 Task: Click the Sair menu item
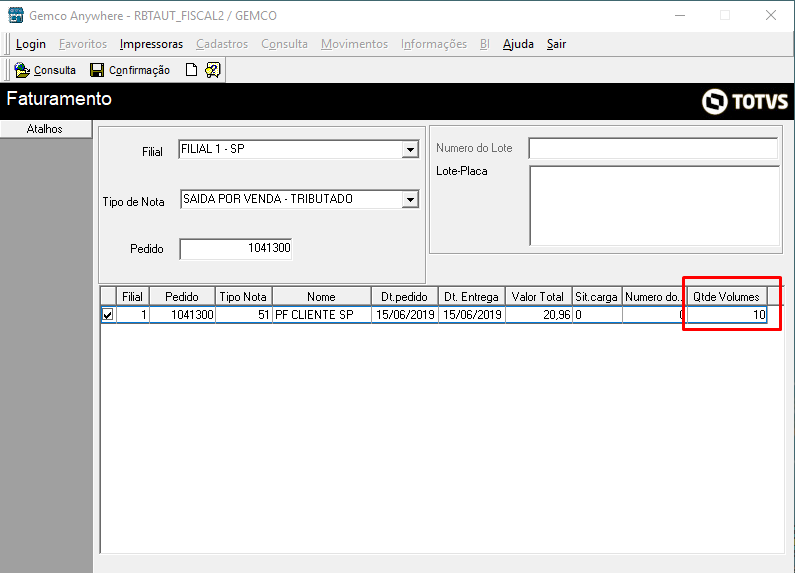(556, 44)
